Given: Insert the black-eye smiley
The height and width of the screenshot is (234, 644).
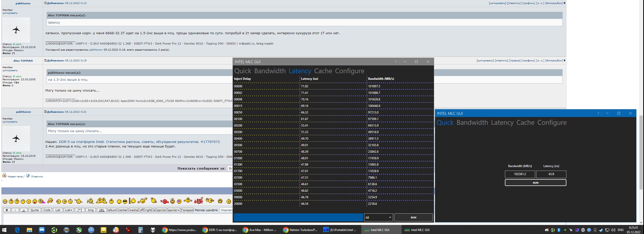Looking at the screenshot, I should click(179, 201).
